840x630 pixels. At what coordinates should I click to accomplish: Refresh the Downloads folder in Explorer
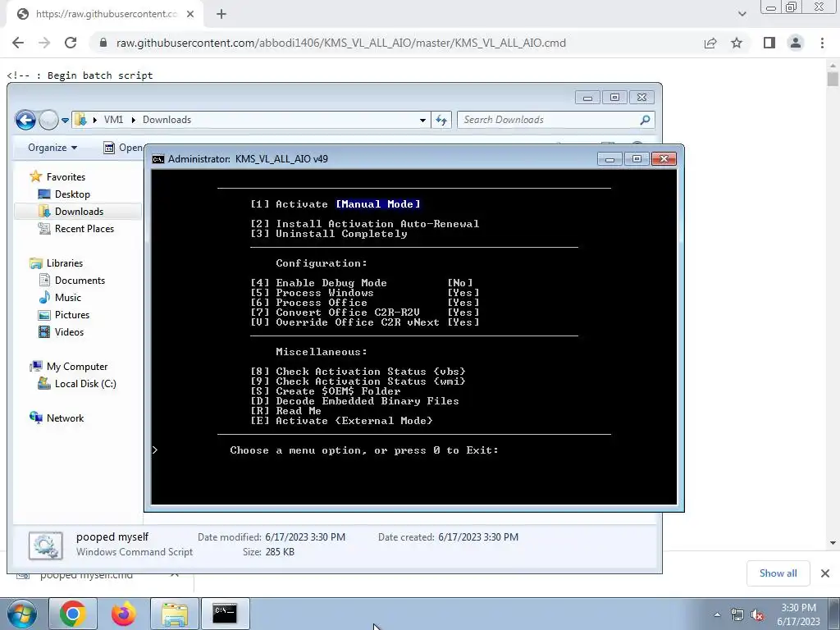click(x=441, y=120)
